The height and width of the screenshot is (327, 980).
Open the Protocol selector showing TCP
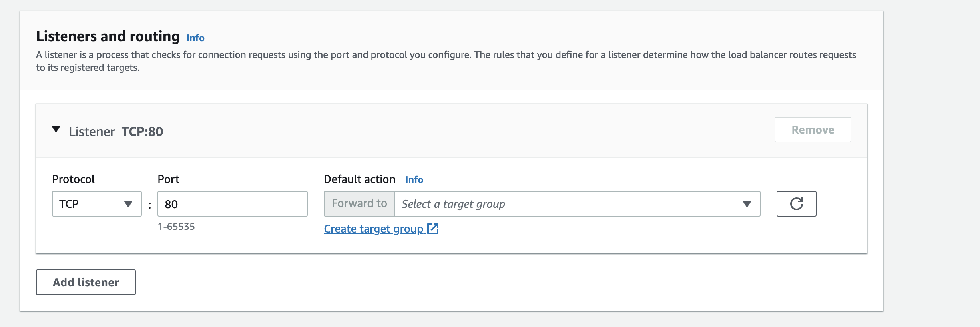[x=96, y=204]
